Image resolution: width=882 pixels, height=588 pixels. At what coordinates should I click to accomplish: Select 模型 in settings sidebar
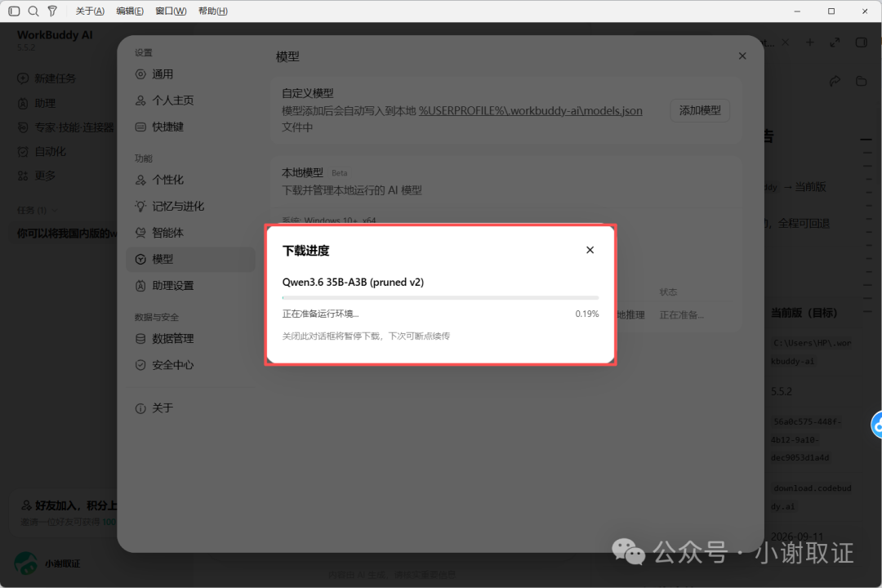click(190, 259)
